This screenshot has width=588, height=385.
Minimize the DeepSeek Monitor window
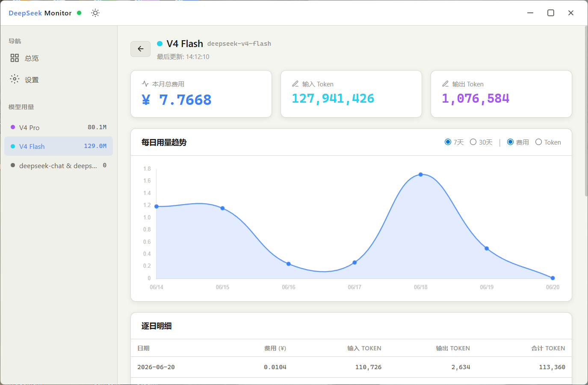coord(530,13)
